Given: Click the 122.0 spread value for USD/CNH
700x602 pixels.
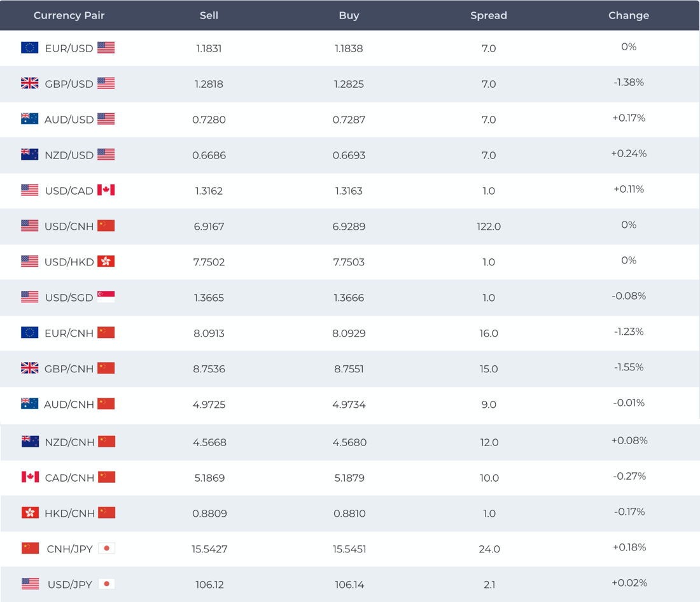Looking at the screenshot, I should [489, 227].
